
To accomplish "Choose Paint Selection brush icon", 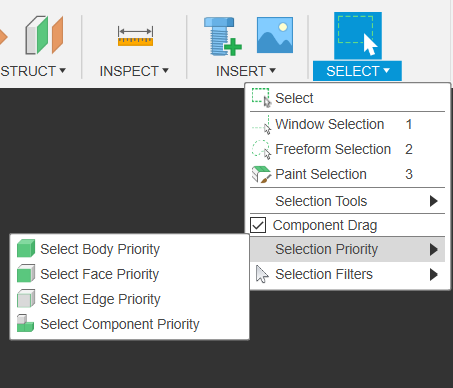I will click(x=261, y=174).
